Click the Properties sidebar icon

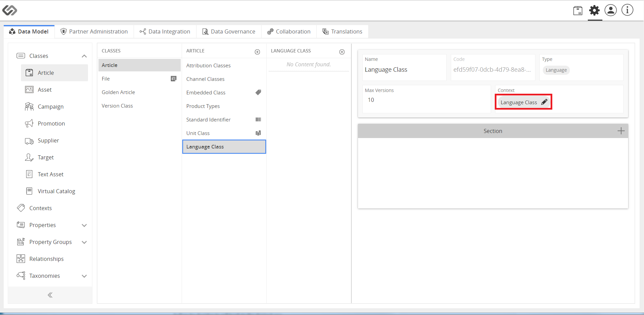point(21,225)
